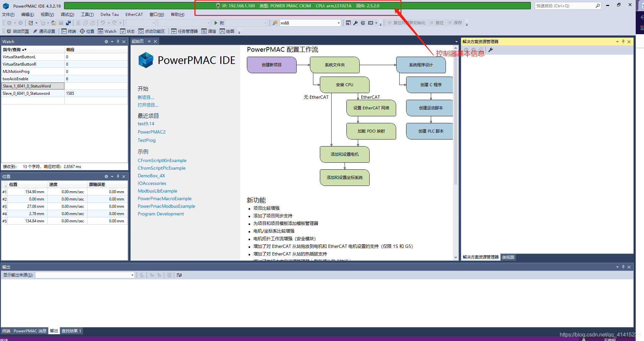Viewport: 644px width, 341px height.
Task: Open the 文件(F) menu
Action: (x=8, y=15)
